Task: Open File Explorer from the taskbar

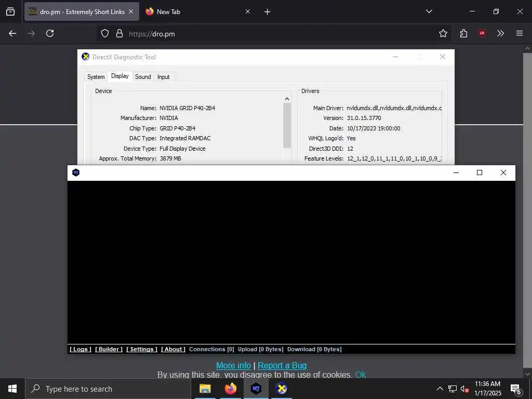Action: (x=205, y=389)
